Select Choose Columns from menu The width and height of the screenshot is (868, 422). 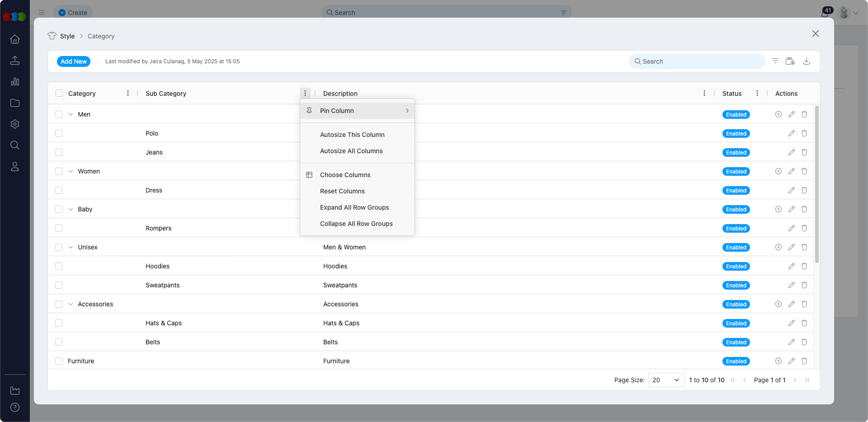point(345,175)
